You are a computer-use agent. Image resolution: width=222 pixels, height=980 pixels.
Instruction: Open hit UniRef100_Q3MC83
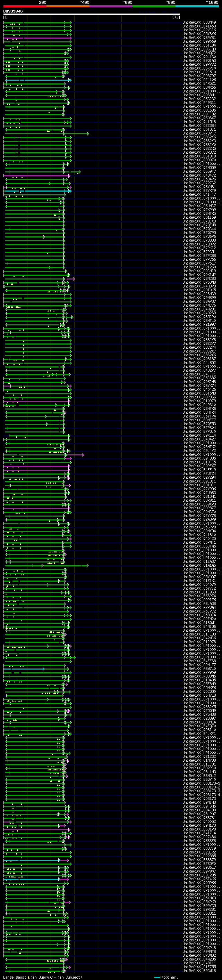[199, 279]
